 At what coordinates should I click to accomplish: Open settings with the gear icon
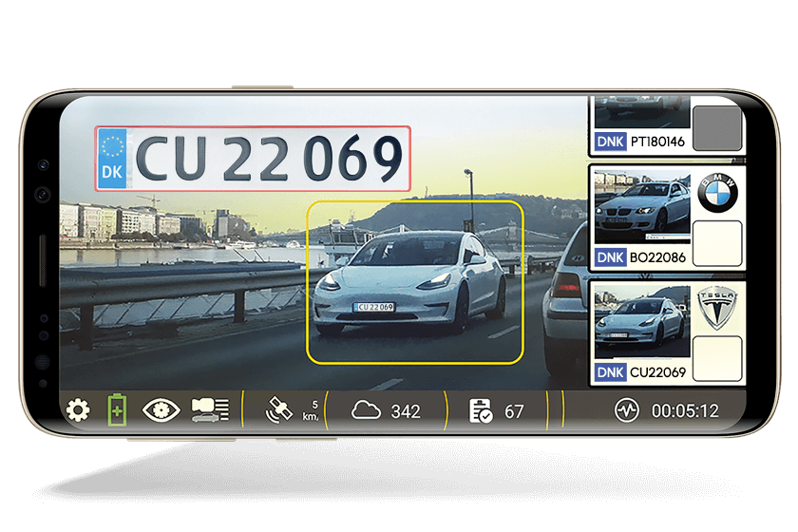[78, 410]
